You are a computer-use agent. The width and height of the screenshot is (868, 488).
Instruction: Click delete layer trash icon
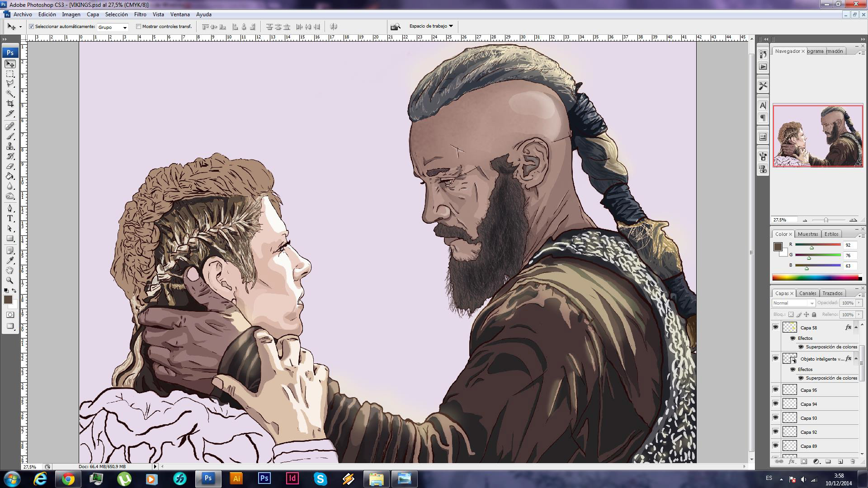pyautogui.click(x=853, y=461)
